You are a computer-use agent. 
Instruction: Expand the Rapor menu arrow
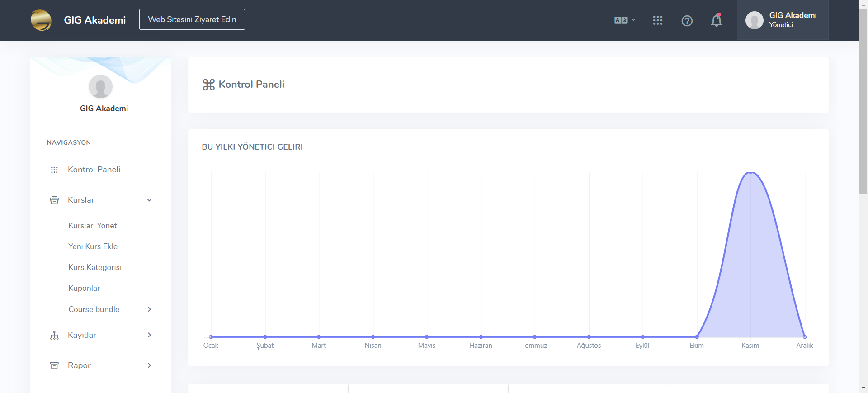[x=149, y=365]
